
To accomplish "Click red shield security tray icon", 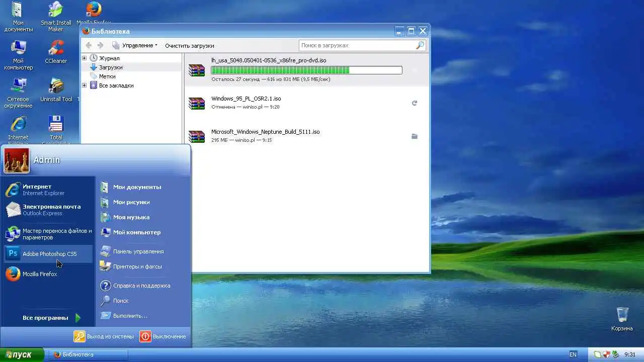I will (x=606, y=354).
